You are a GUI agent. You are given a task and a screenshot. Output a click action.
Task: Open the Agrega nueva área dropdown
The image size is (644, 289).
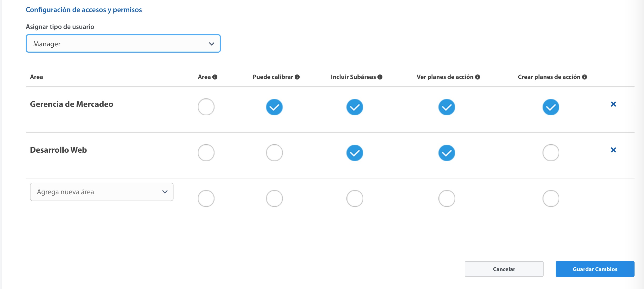[x=102, y=192]
